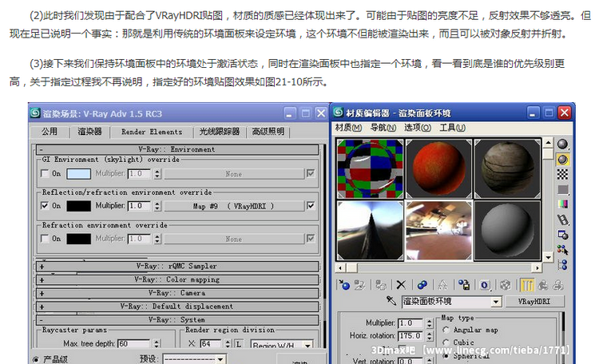Click the L lock button beside X field
This screenshot has height=364, width=599.
(x=239, y=344)
